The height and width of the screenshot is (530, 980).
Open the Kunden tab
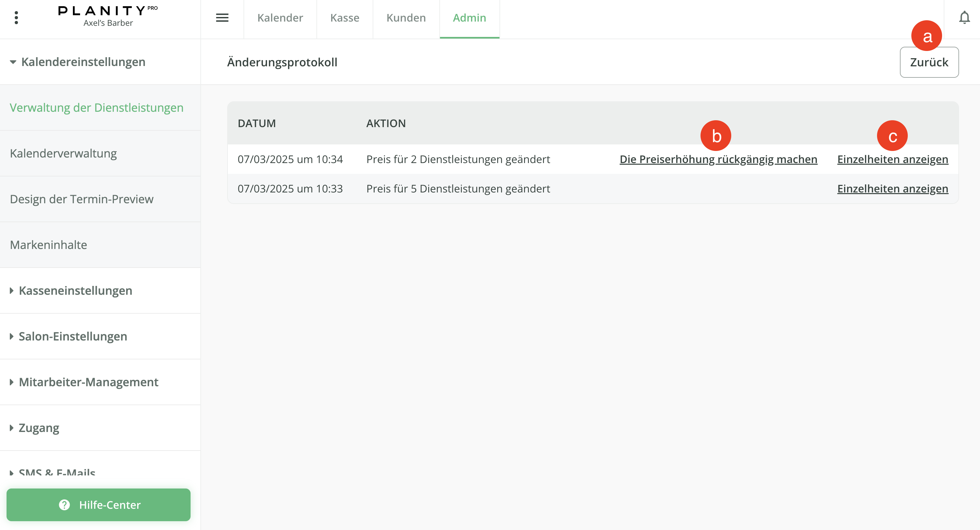(x=406, y=18)
